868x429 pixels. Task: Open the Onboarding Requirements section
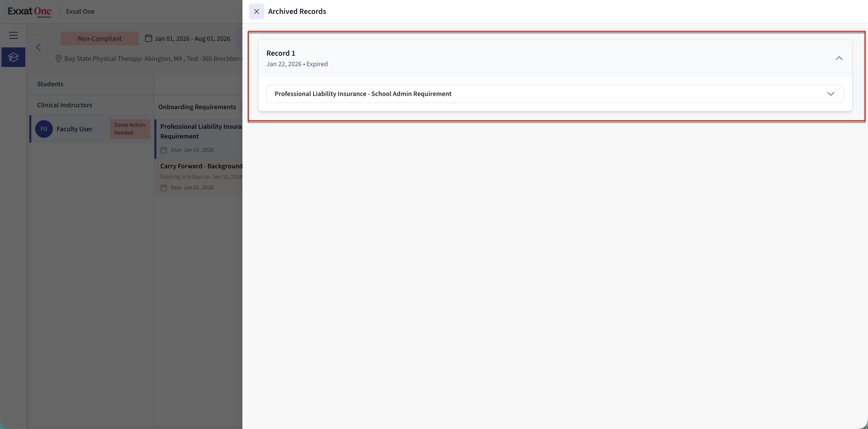[197, 107]
